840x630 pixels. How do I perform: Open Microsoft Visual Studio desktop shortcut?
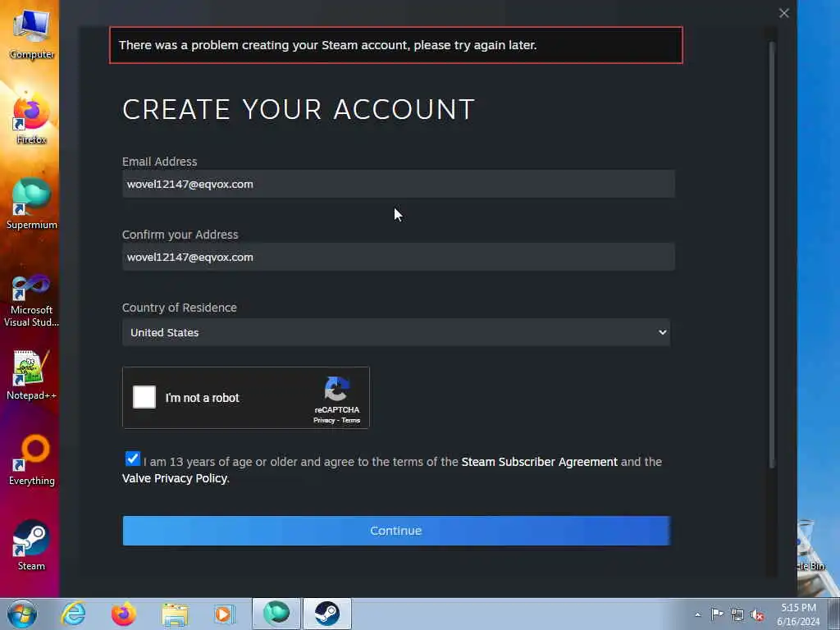tap(31, 300)
